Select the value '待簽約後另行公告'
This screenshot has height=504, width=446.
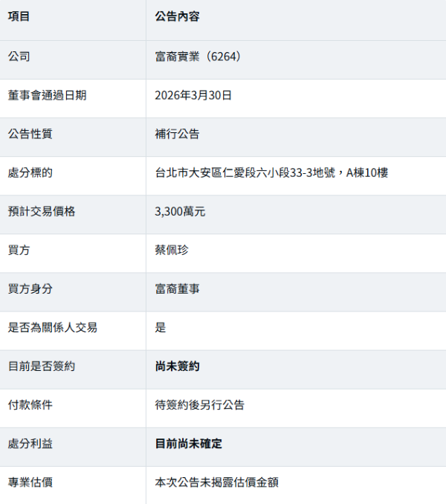click(x=199, y=405)
